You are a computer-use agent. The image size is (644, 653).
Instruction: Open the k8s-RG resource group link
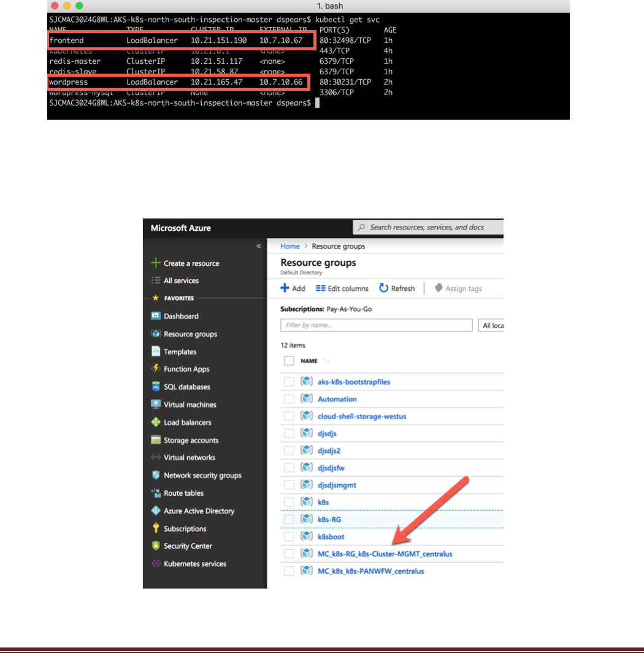(x=329, y=519)
